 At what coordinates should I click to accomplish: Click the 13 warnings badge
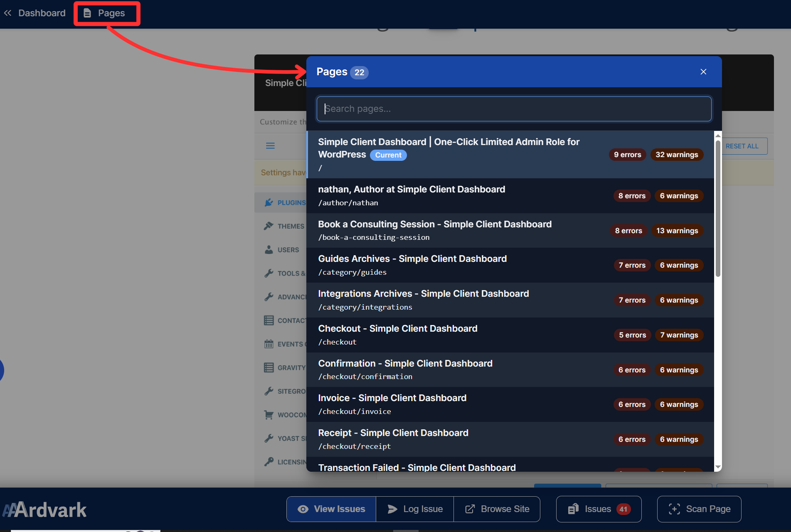point(677,231)
